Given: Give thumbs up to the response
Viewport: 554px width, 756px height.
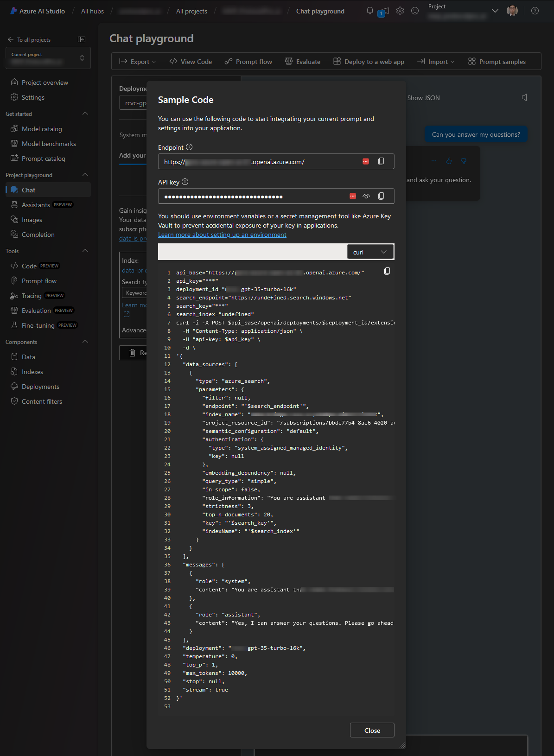Looking at the screenshot, I should pos(449,161).
